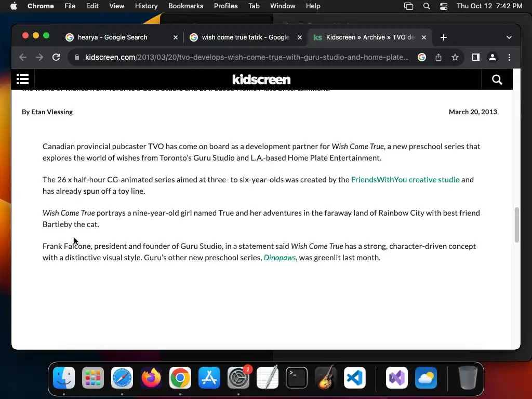Close the hearya Google Search tab

[x=176, y=37]
